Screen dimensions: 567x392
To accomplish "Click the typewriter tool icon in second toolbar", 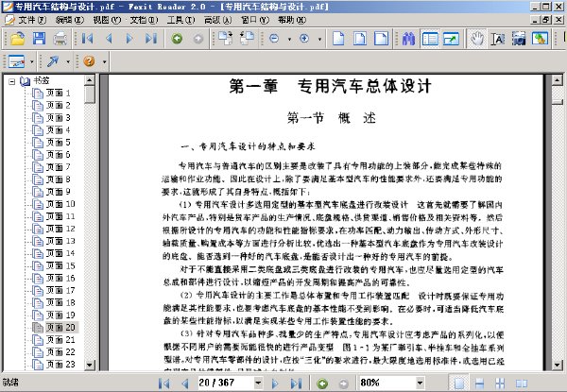I will (x=17, y=61).
